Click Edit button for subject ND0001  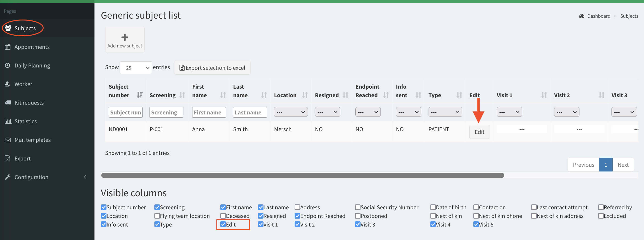[479, 132]
